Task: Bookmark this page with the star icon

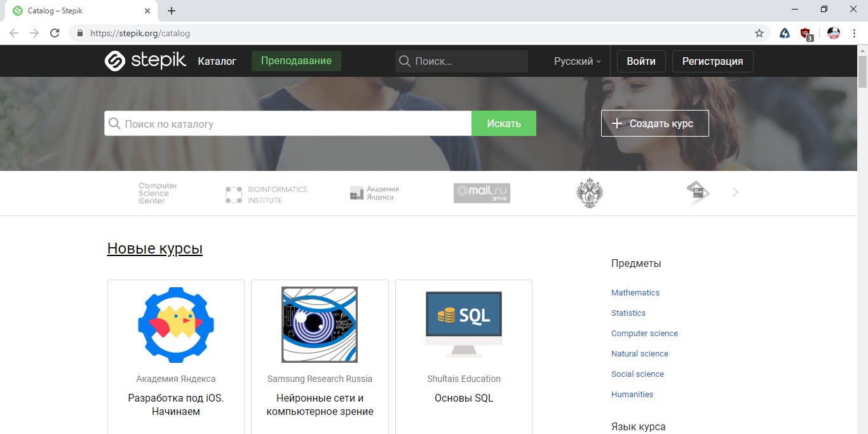Action: point(759,33)
